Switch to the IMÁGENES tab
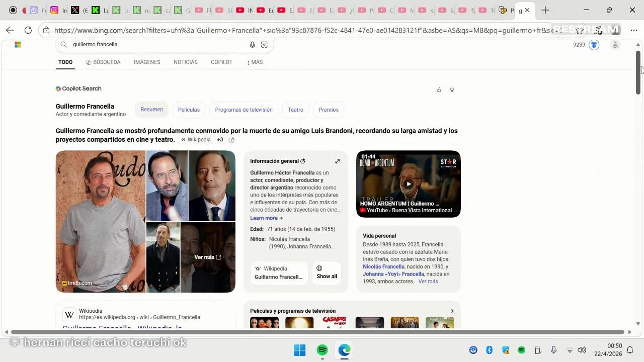This screenshot has height=362, width=644. 147,62
